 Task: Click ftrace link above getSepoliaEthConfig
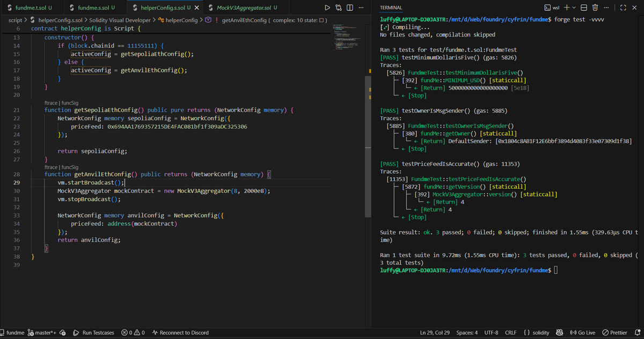52,102
